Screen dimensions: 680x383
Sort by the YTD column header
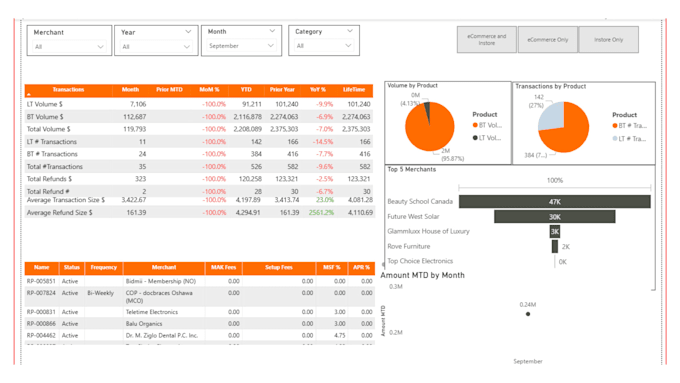[246, 90]
